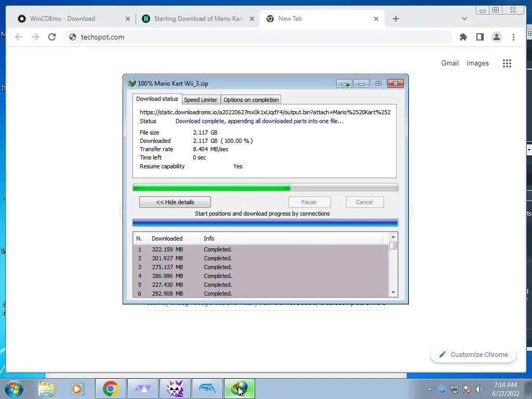Open Windows Media Player from taskbar
This screenshot has width=532, height=399.
(78, 389)
